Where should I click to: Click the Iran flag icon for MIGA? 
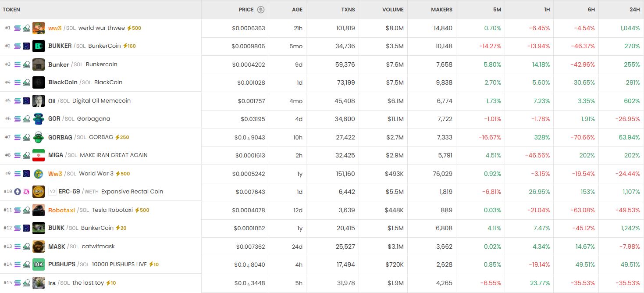point(39,155)
